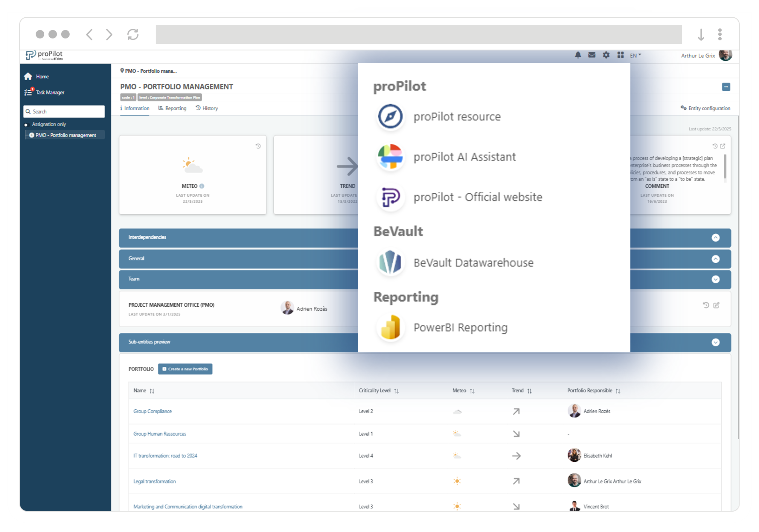The image size is (759, 532).
Task: Expand PMO - Portfolio management tree node
Action: click(x=32, y=135)
